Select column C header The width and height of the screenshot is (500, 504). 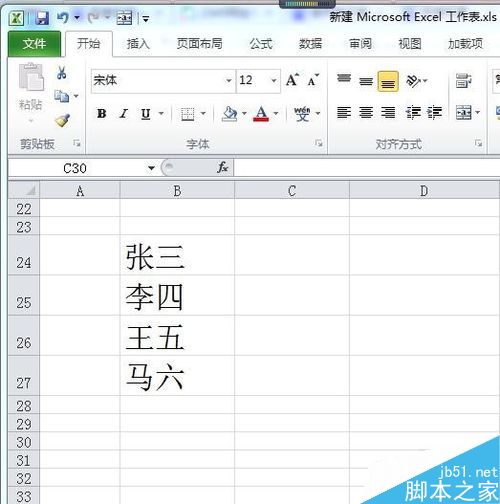(x=292, y=191)
